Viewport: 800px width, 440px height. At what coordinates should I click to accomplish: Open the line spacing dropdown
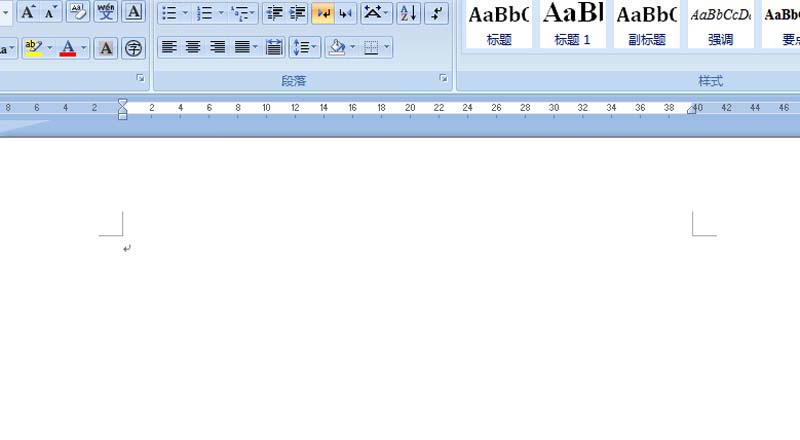305,47
